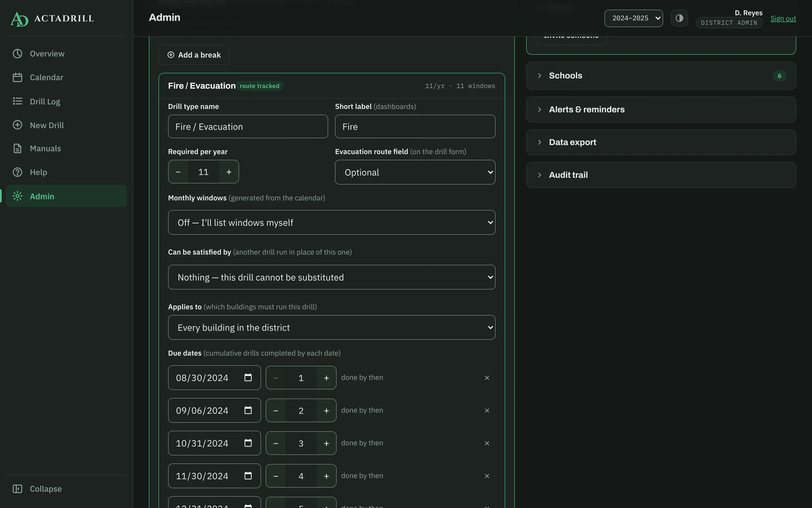Expand the Audit trail section
This screenshot has width=812, height=508.
pyautogui.click(x=661, y=175)
